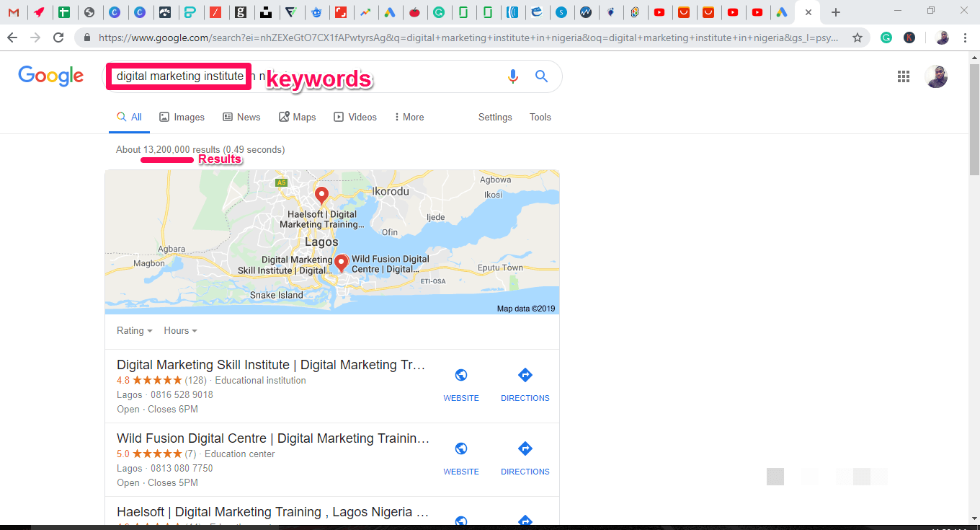Viewport: 980px width, 530px height.
Task: Open the More search options menu
Action: coord(409,117)
